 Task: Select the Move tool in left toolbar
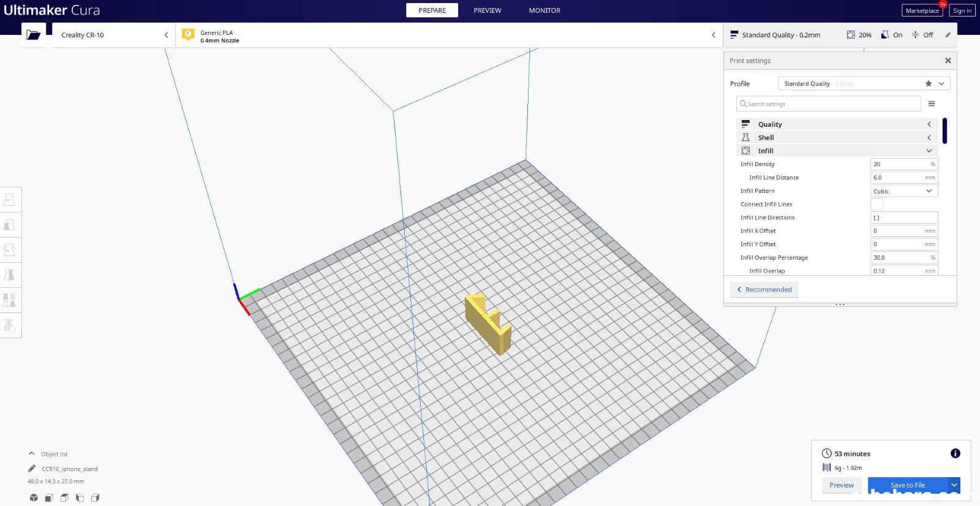click(10, 200)
